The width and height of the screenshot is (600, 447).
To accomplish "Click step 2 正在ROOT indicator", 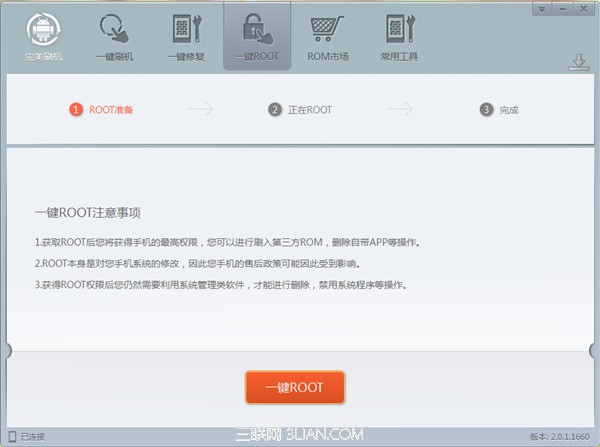I will click(300, 110).
